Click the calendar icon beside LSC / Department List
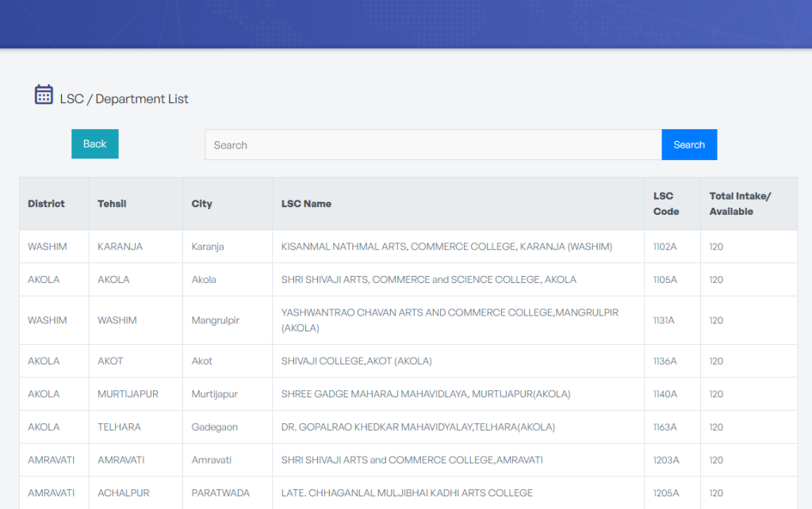Viewport: 812px width, 509px height. [44, 95]
